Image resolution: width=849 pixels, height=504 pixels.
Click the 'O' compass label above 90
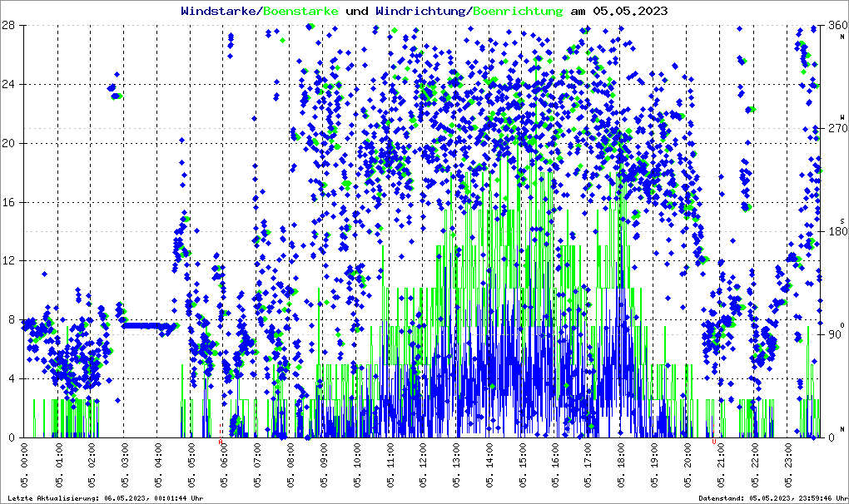[x=842, y=324]
